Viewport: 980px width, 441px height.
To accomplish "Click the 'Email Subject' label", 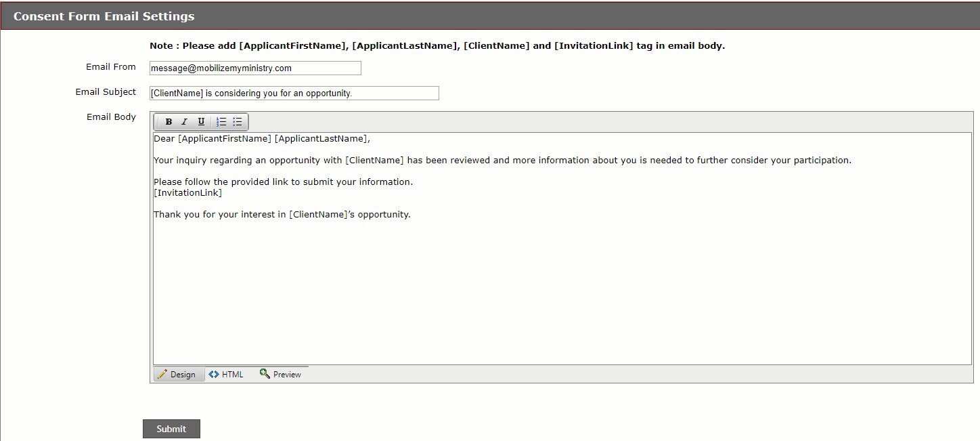I will (106, 92).
